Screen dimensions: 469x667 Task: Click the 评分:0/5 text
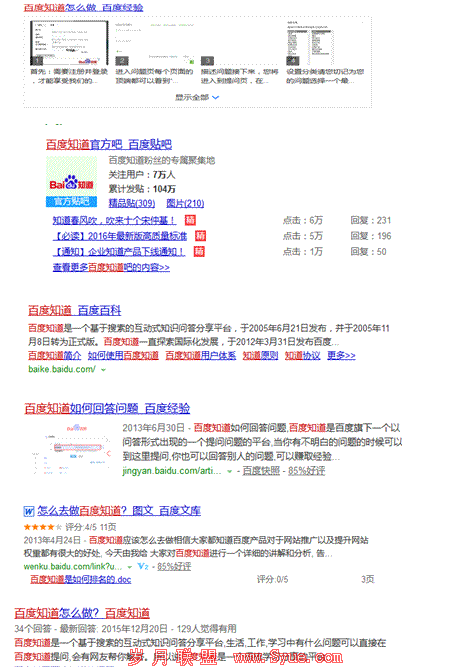(273, 579)
